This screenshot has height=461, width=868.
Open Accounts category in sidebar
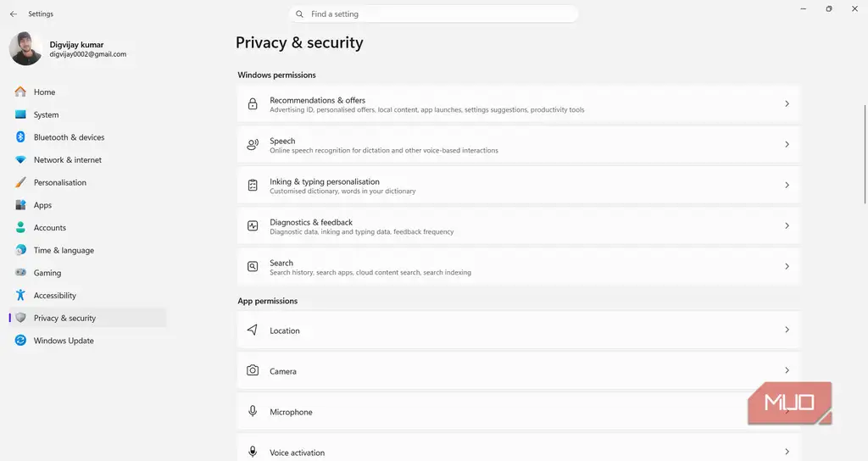[x=87, y=227]
